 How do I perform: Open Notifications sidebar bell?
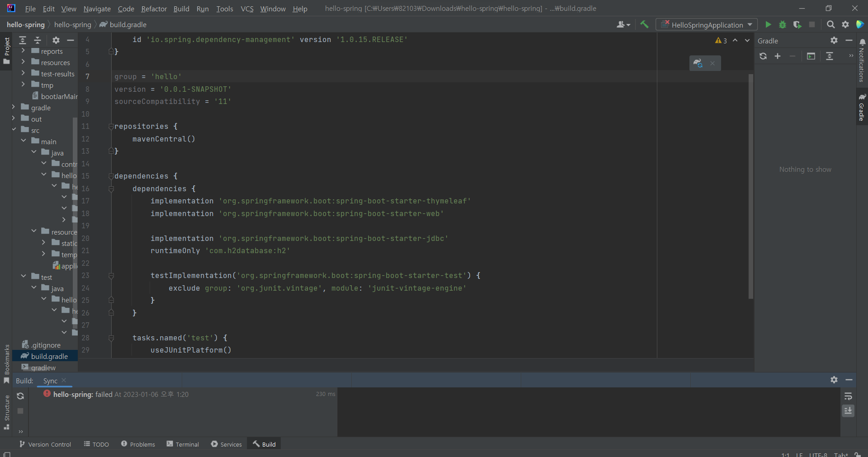tap(862, 60)
